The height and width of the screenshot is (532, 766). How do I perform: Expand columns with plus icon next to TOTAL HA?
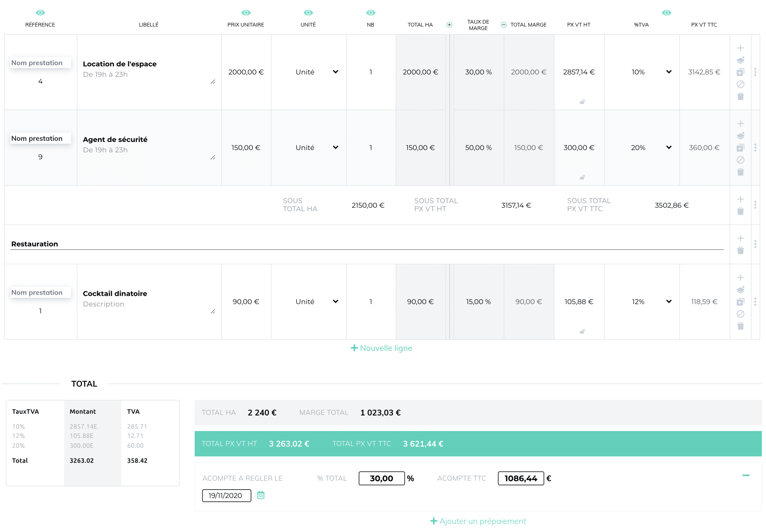(449, 25)
